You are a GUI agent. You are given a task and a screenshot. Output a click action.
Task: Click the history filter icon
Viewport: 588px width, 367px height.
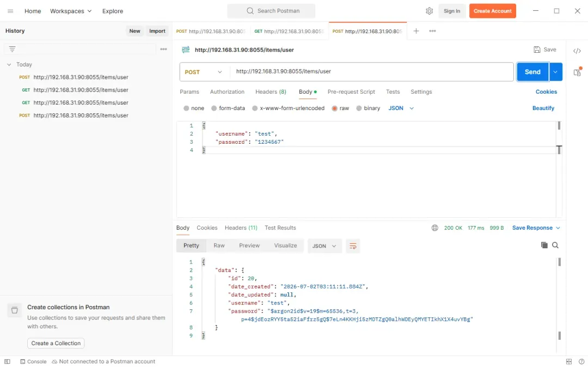click(12, 49)
